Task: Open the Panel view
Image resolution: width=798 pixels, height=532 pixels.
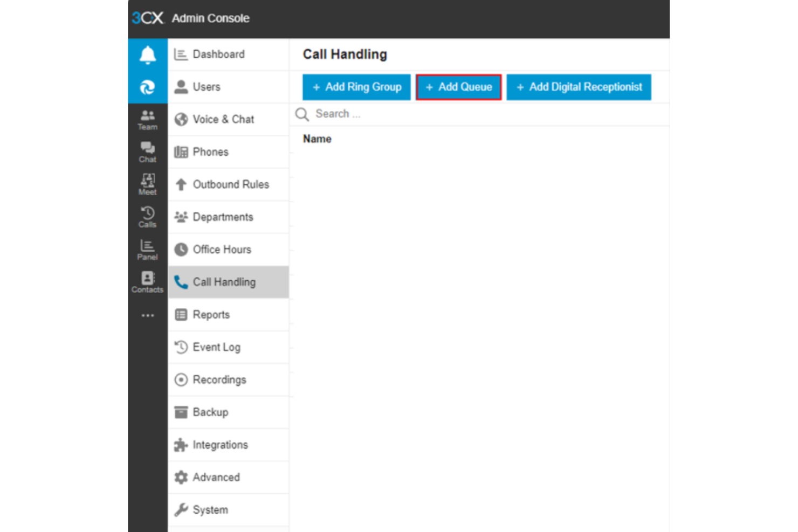Action: pos(147,249)
